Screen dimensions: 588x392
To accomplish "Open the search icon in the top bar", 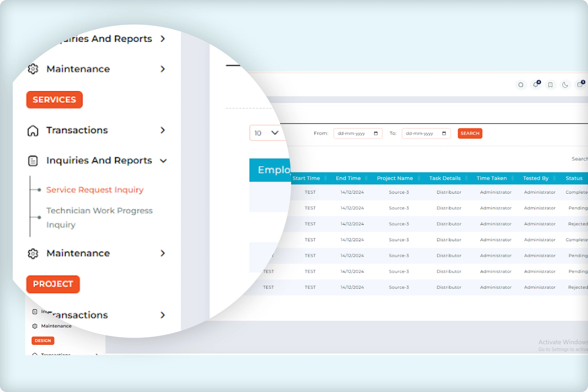I will point(521,85).
